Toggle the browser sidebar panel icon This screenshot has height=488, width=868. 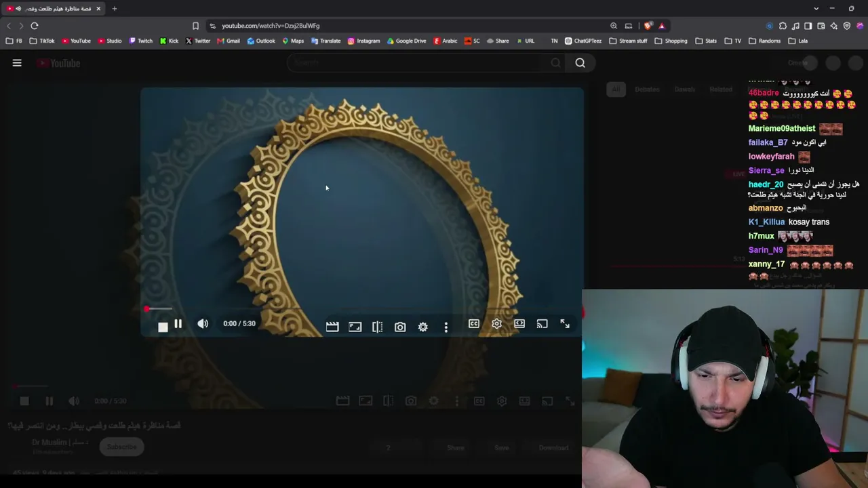click(x=808, y=26)
